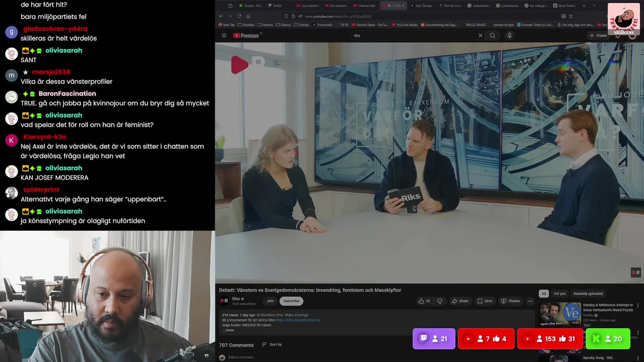Open the Overlay bookmark folder

301,25
